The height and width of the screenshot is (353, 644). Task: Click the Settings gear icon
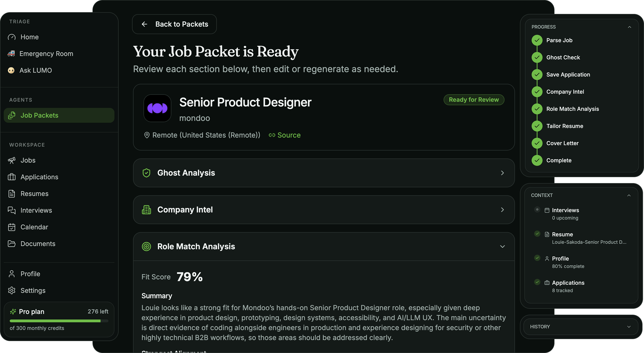tap(12, 291)
